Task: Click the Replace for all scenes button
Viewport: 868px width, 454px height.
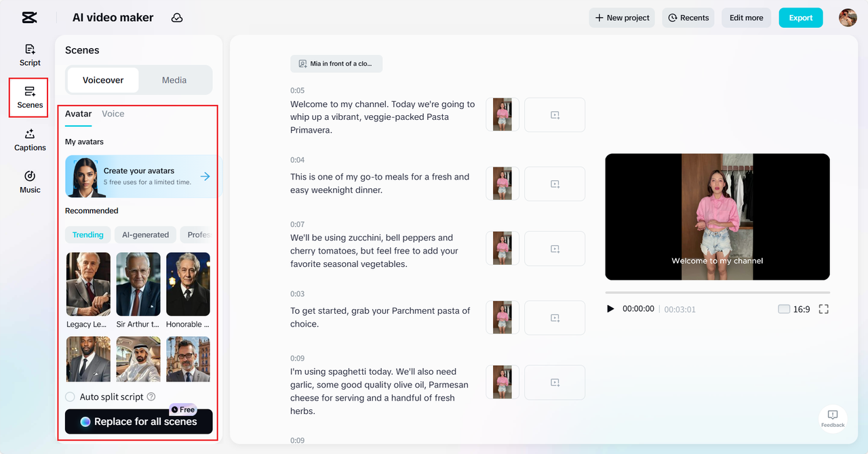Action: pos(138,421)
